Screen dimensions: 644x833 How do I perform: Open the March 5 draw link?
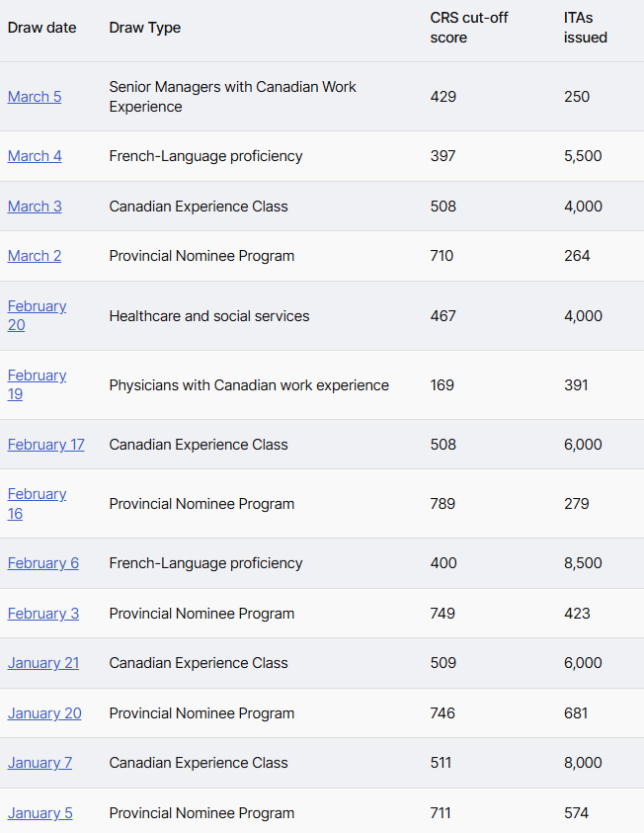pyautogui.click(x=35, y=97)
